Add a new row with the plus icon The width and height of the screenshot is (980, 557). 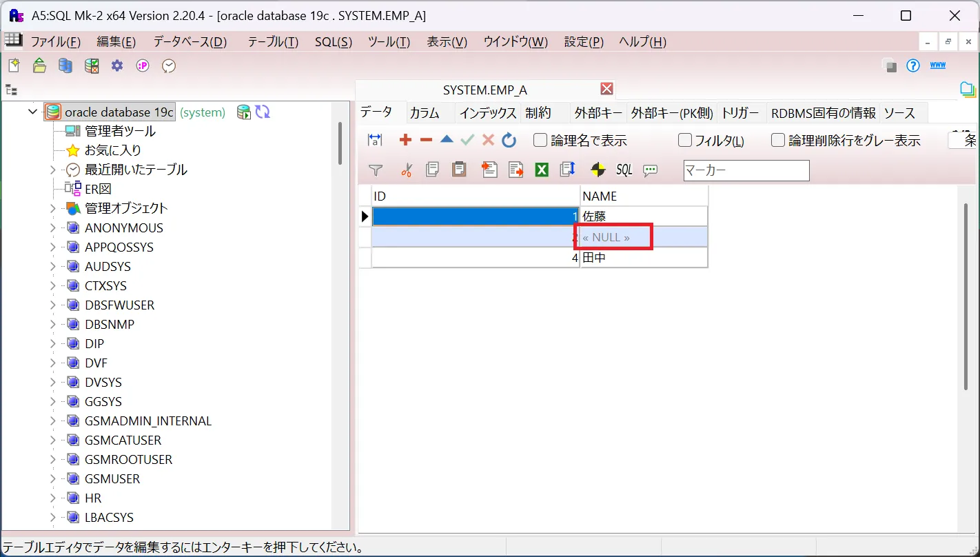[x=405, y=140]
